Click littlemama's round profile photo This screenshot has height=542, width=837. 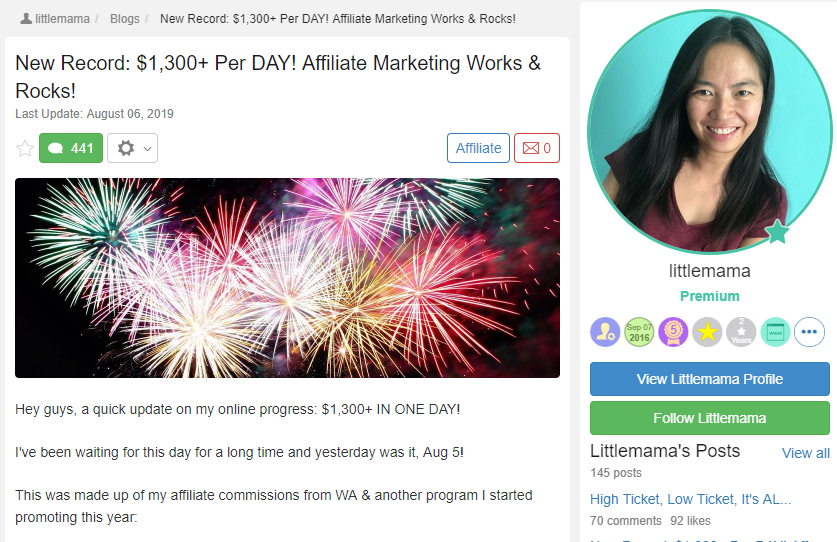pyautogui.click(x=710, y=131)
